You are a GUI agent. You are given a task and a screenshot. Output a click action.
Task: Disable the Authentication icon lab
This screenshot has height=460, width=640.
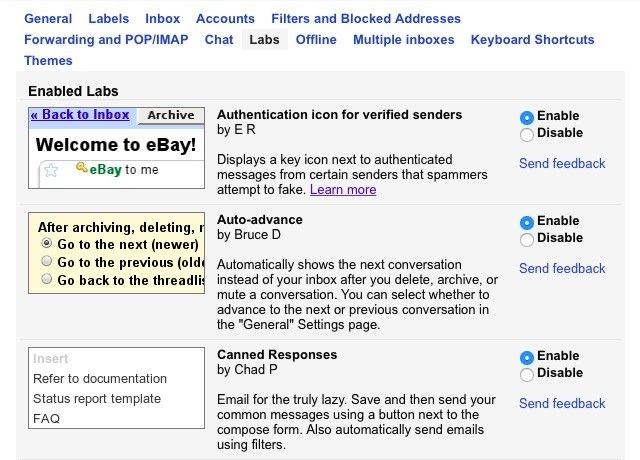point(527,133)
